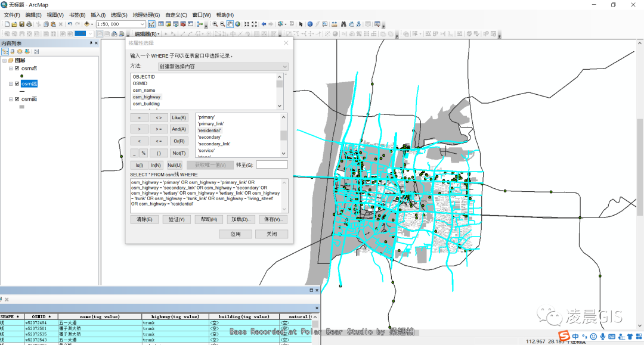Open the 地理处理(G) menu
Image resolution: width=644 pixels, height=345 pixels.
click(x=146, y=15)
